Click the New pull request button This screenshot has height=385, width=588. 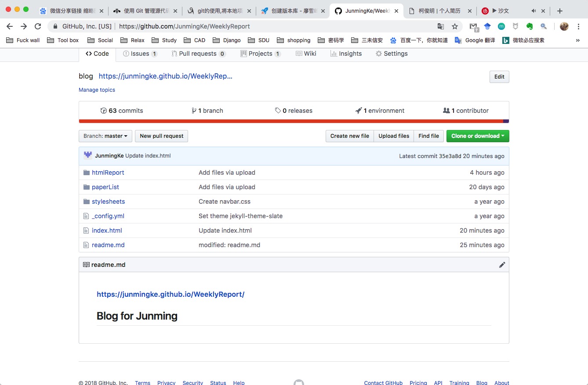point(161,136)
